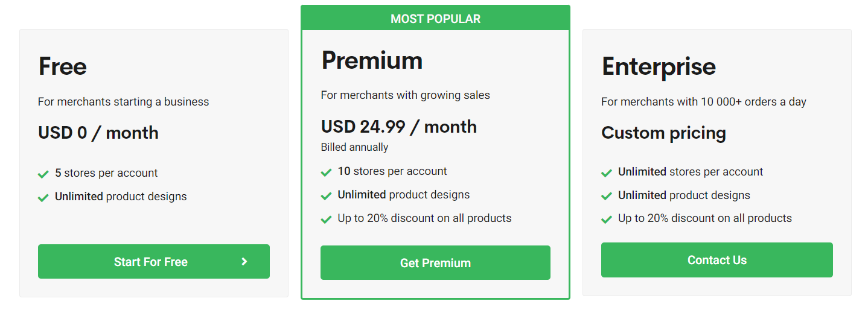Click checkmark beside Enterprise's Unlimited product designs

[x=607, y=196]
